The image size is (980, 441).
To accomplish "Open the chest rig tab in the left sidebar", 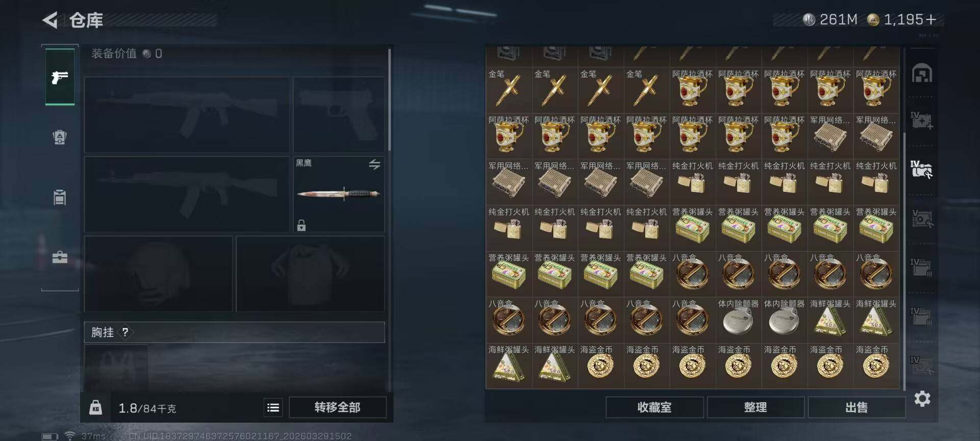I will pos(60,197).
